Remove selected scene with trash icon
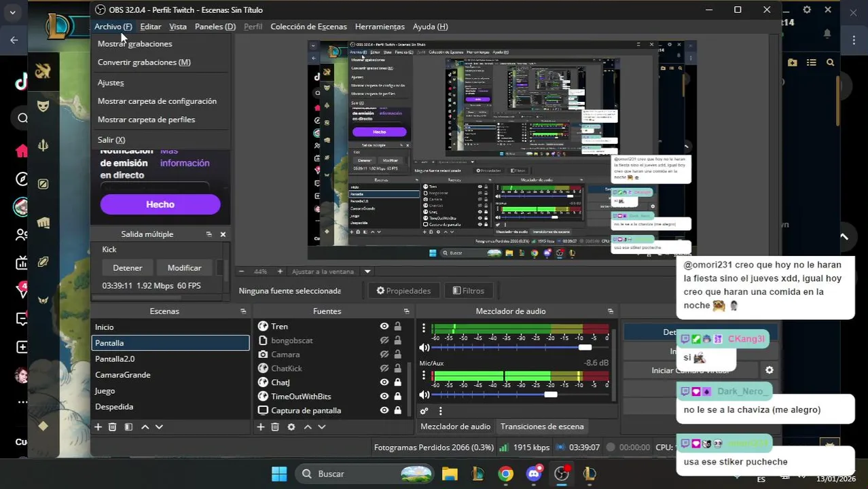Image resolution: width=868 pixels, height=489 pixels. click(x=113, y=427)
